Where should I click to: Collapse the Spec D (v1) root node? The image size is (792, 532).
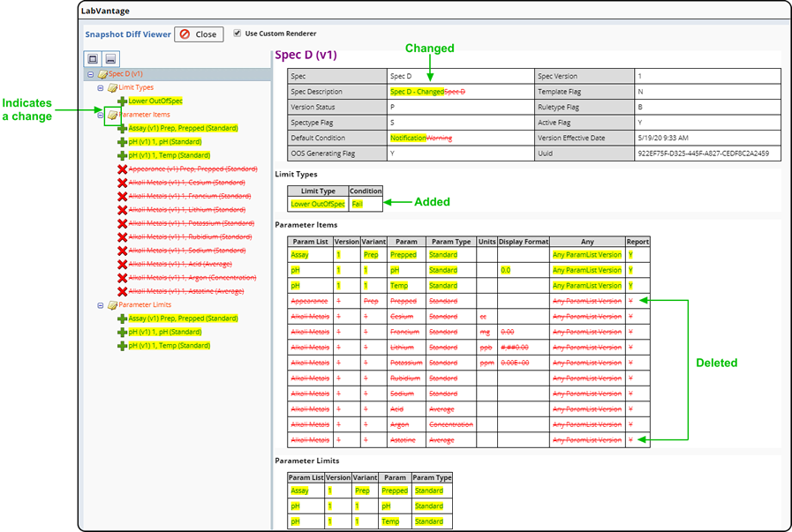point(91,74)
